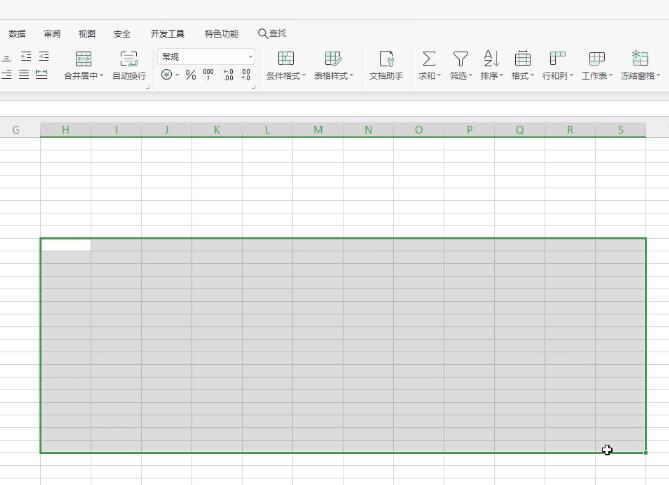Select column G header
Screen dimensions: 669x485
click(16, 130)
